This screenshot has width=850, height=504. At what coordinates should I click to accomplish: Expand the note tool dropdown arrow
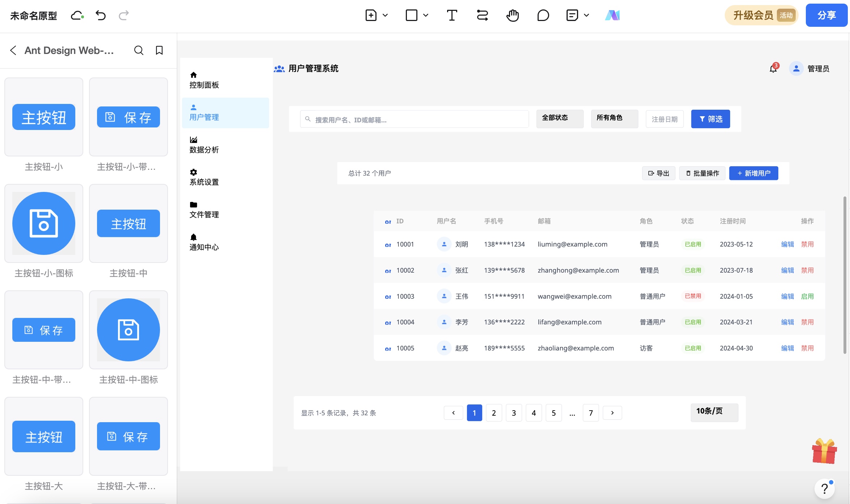(586, 16)
